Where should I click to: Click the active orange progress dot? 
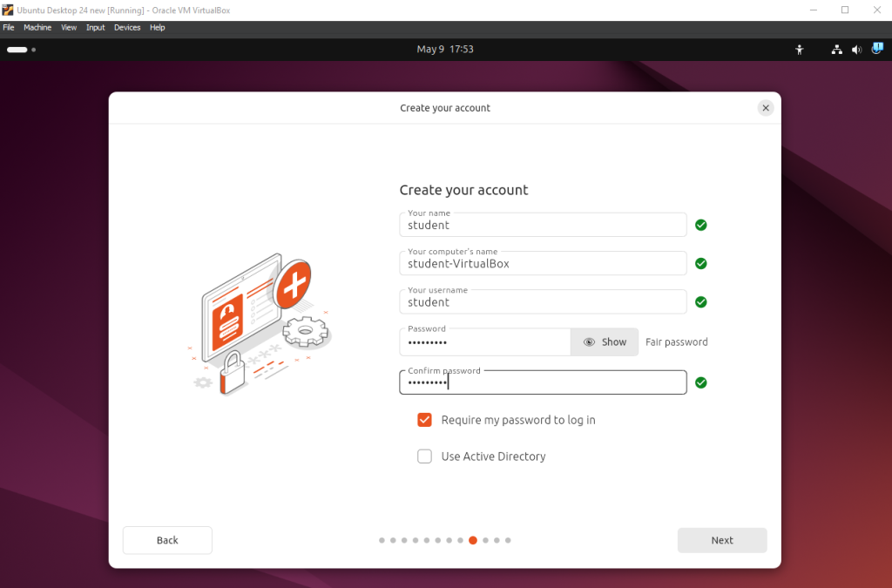[x=473, y=540]
